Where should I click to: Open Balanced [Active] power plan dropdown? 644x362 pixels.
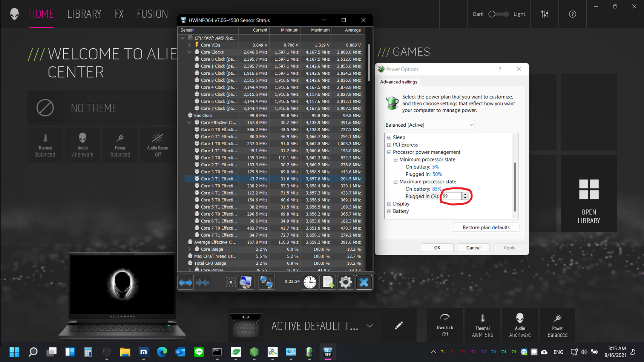(429, 125)
